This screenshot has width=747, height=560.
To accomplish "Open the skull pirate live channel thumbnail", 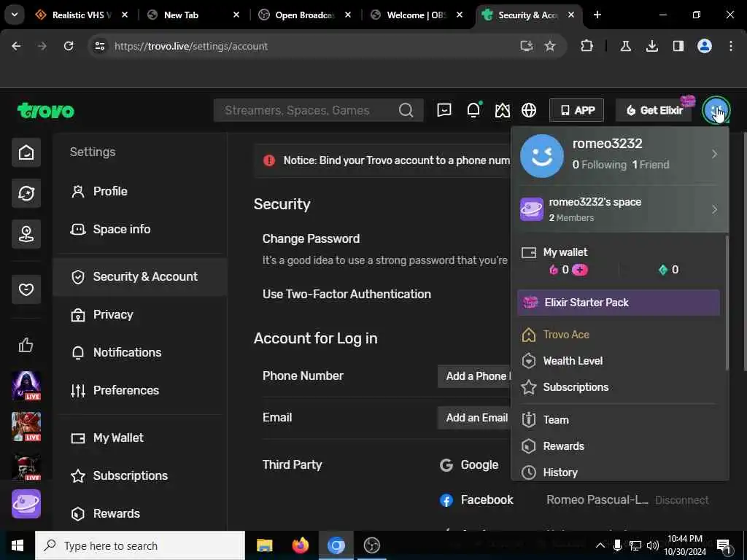I will pos(26,467).
